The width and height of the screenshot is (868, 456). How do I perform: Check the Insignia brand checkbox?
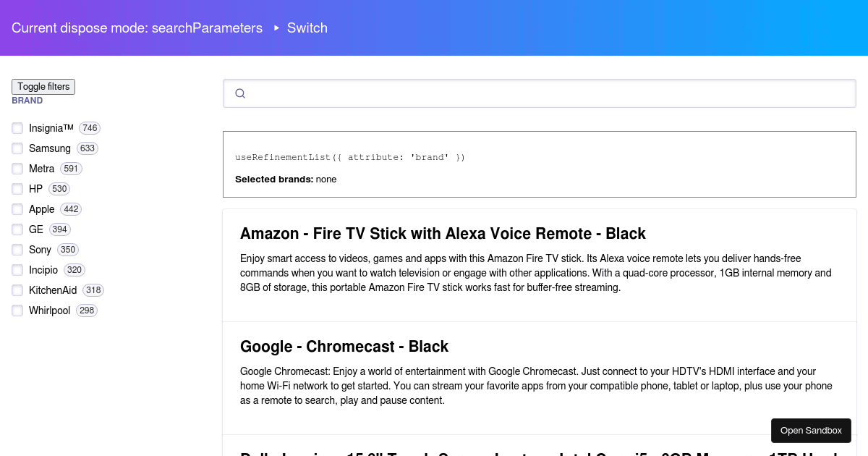tap(17, 128)
